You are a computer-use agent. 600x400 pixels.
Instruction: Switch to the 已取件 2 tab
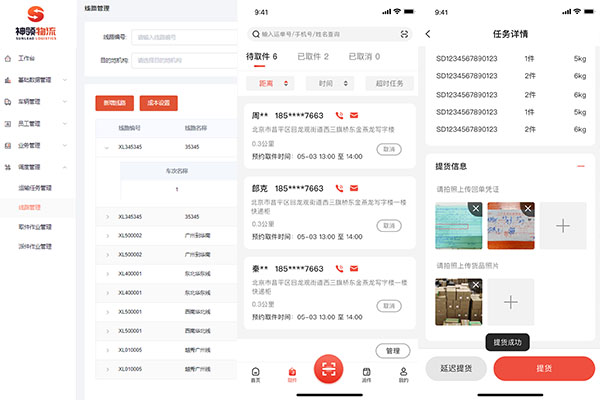click(x=313, y=57)
